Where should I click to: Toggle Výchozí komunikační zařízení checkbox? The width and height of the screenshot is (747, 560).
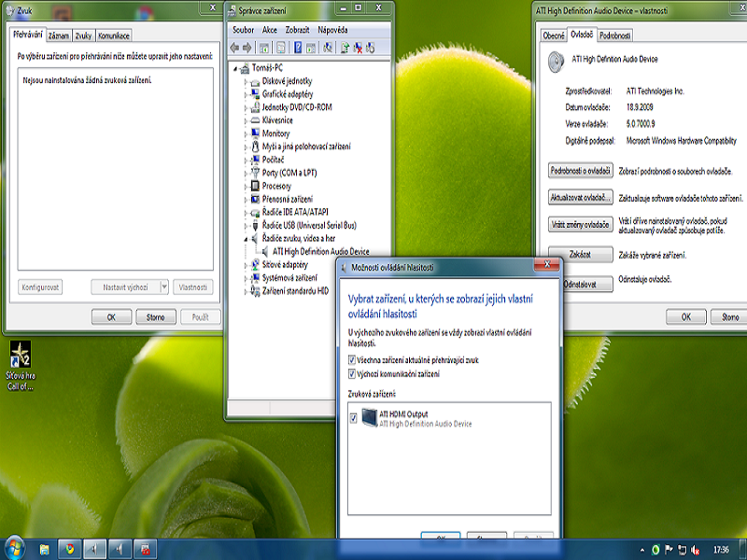pos(352,374)
